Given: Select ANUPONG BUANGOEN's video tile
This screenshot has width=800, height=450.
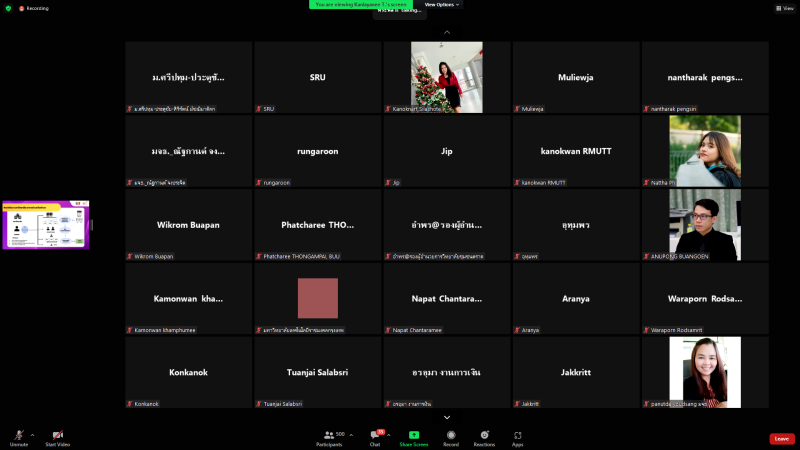Looking at the screenshot, I should point(704,225).
